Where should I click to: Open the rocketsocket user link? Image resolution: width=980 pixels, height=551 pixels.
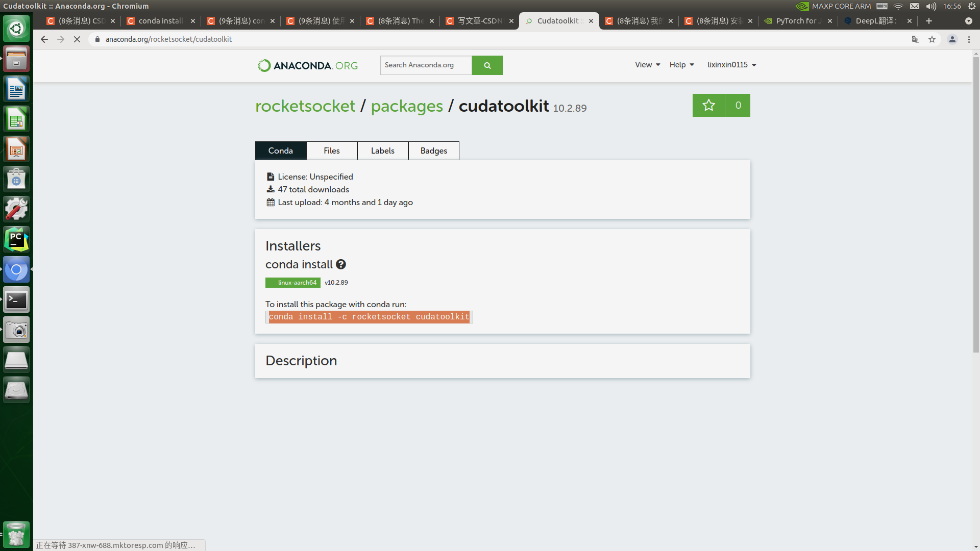(305, 106)
